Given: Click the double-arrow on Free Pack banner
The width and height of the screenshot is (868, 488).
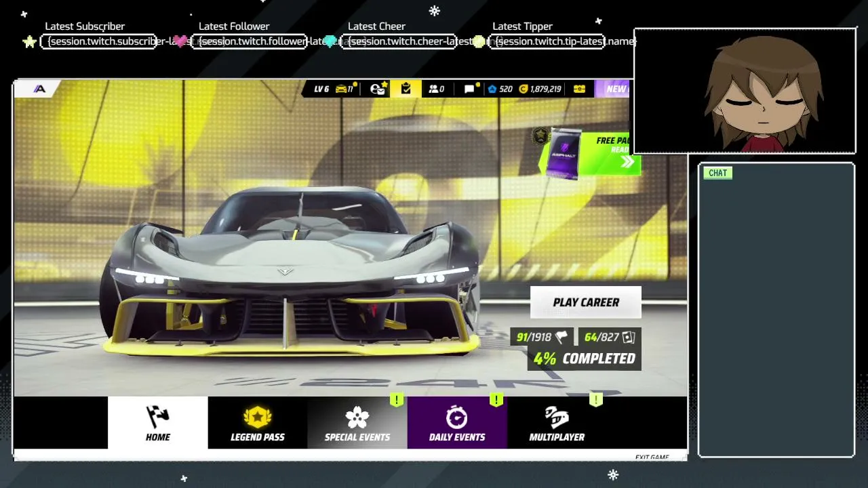Looking at the screenshot, I should click(627, 162).
